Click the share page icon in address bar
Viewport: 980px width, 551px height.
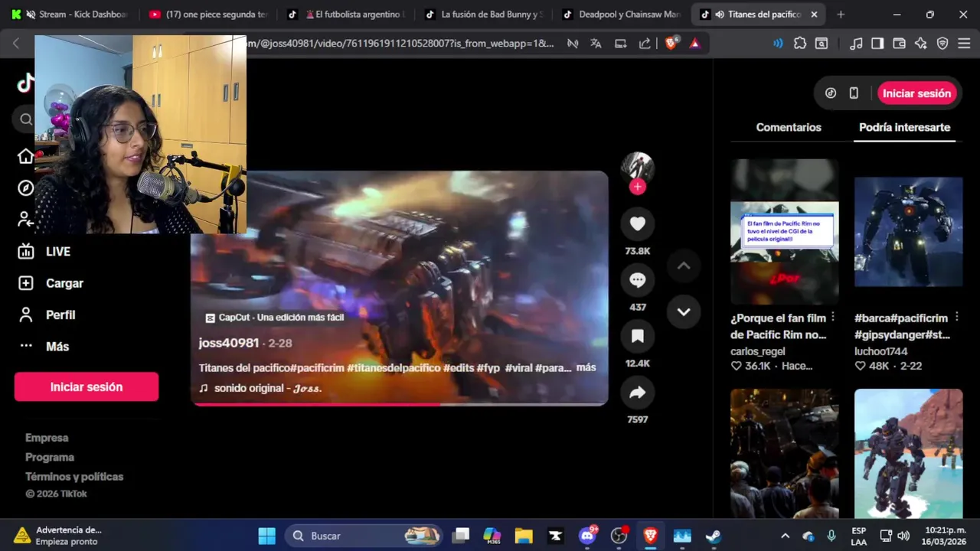[x=645, y=44]
